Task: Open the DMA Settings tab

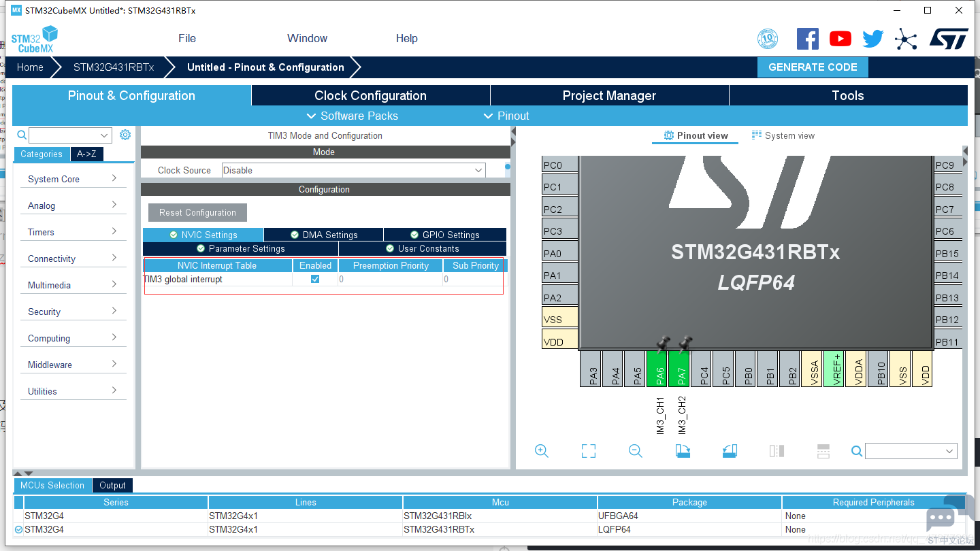Action: [x=323, y=235]
